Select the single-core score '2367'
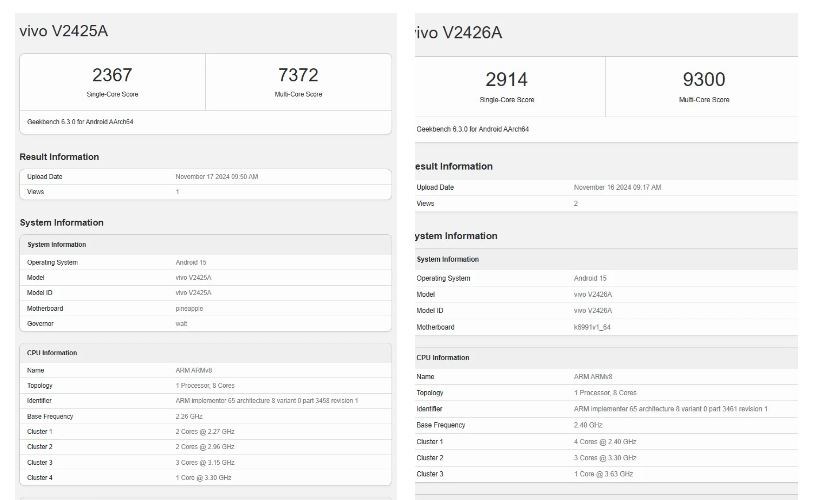The image size is (816, 500). (112, 75)
